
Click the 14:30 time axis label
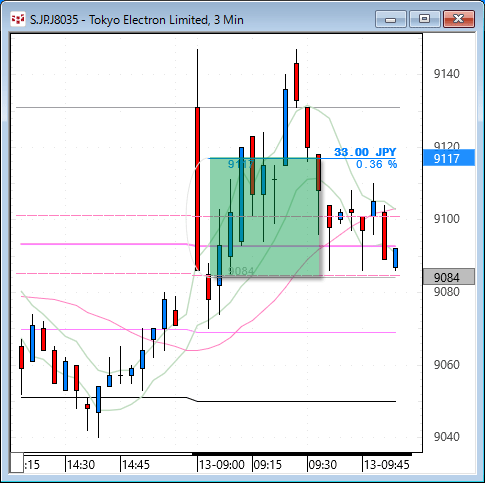tap(81, 464)
